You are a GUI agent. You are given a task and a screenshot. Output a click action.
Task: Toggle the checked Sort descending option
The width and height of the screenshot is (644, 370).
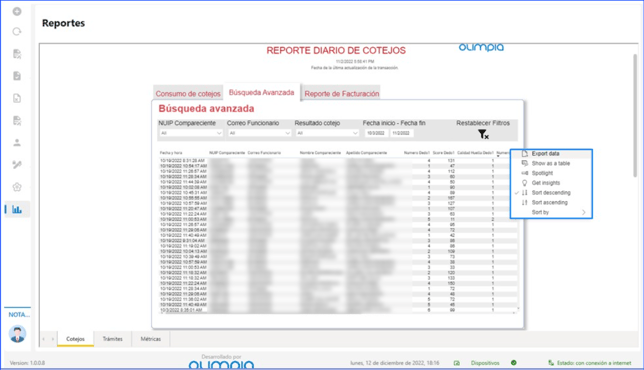[551, 193]
